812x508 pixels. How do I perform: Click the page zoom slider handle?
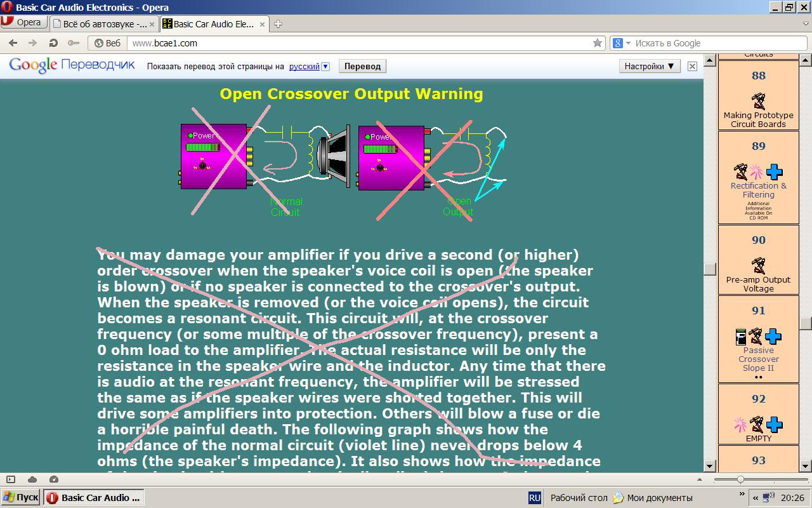(x=740, y=480)
